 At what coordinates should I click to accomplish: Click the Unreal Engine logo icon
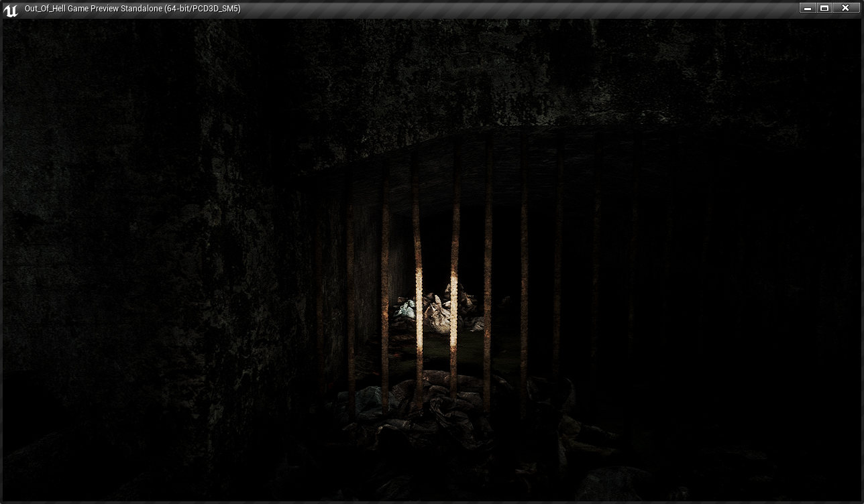point(11,9)
